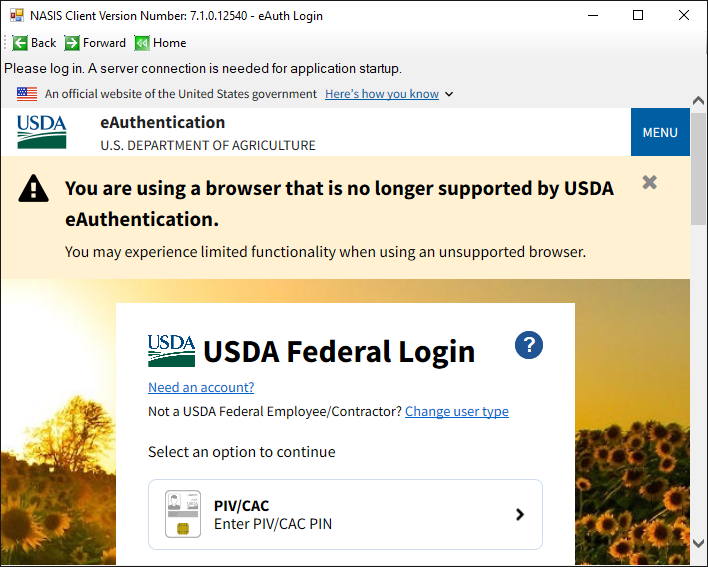
Task: Follow the Need an account? link
Action: [x=201, y=387]
